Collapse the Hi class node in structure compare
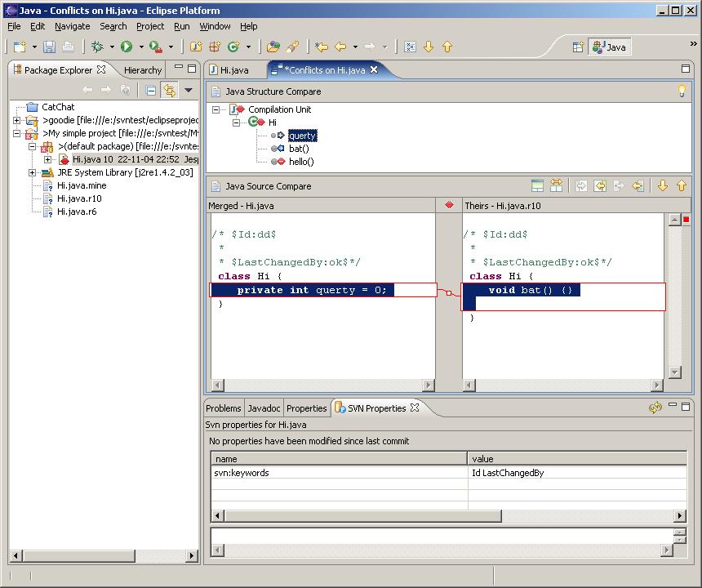702x588 pixels. [237, 122]
